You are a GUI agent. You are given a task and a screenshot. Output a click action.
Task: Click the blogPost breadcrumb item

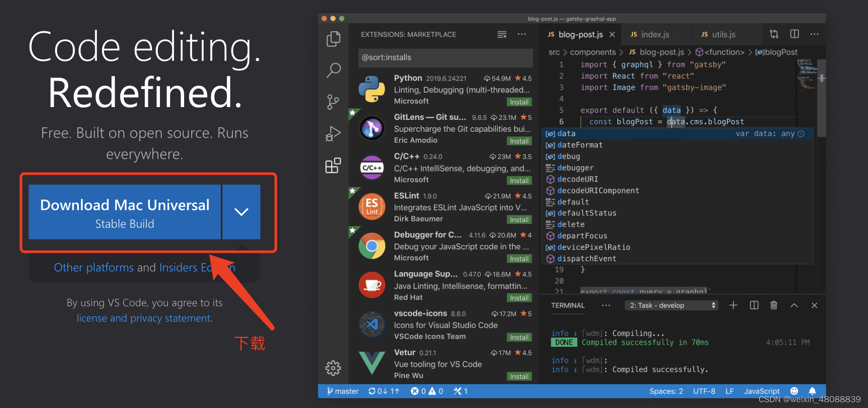776,52
